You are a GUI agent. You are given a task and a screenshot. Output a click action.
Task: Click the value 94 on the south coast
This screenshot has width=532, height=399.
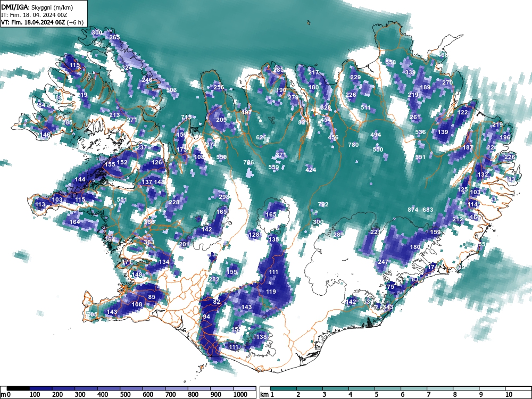pyautogui.click(x=206, y=317)
